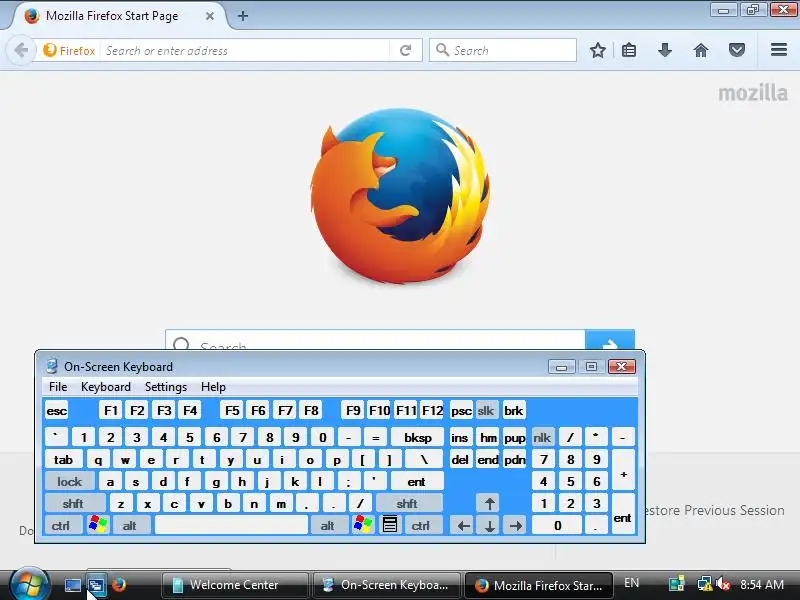Click the ins key

460,437
